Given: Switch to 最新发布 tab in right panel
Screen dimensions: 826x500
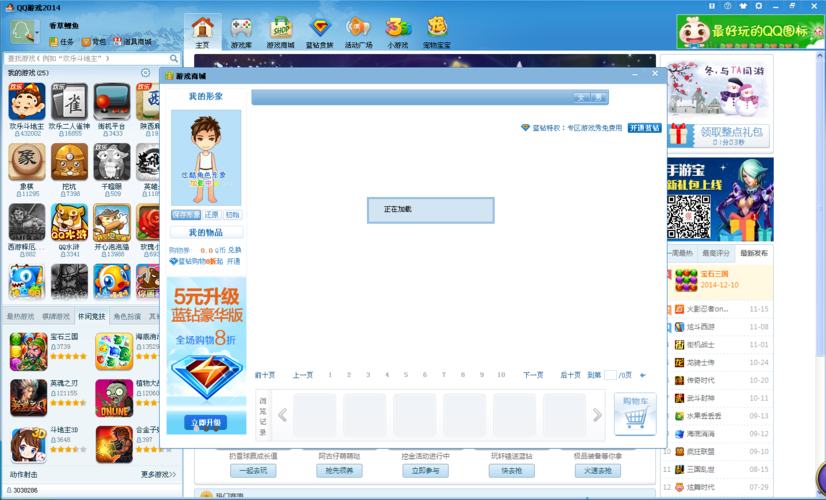Looking at the screenshot, I should pyautogui.click(x=754, y=253).
